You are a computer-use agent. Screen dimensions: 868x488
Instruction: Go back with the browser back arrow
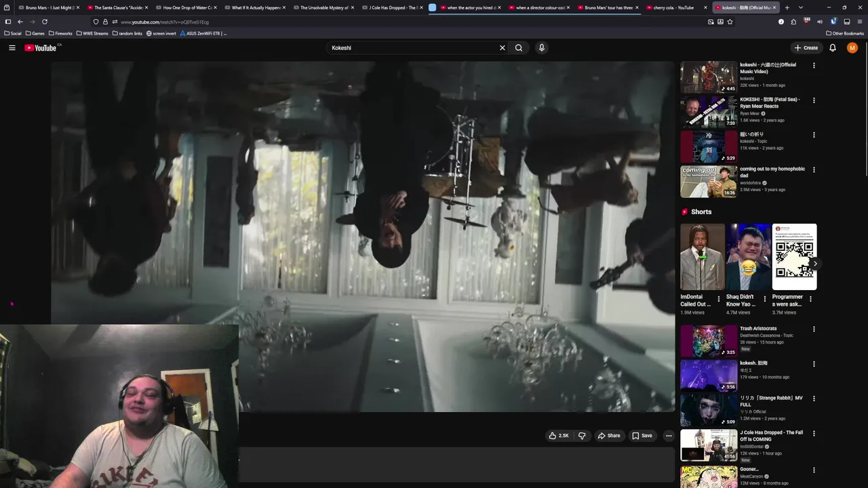(x=20, y=22)
